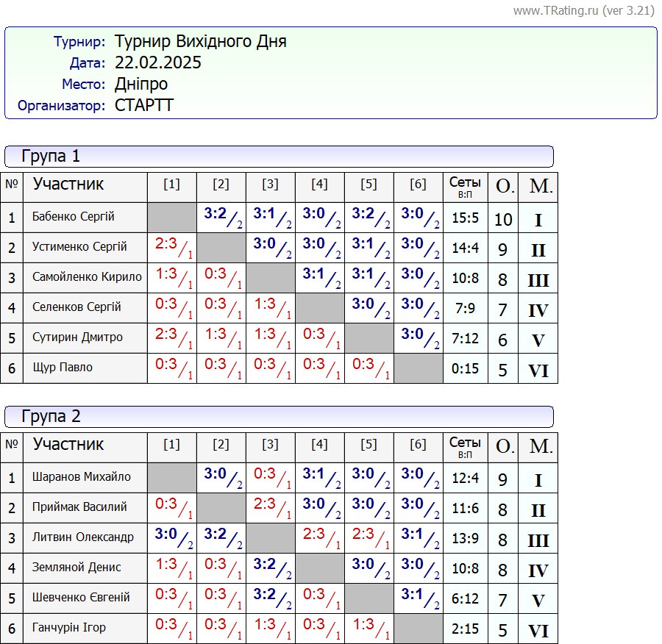662x644 pixels.
Task: Open Литвин Олександр's player entry
Action: tap(83, 537)
